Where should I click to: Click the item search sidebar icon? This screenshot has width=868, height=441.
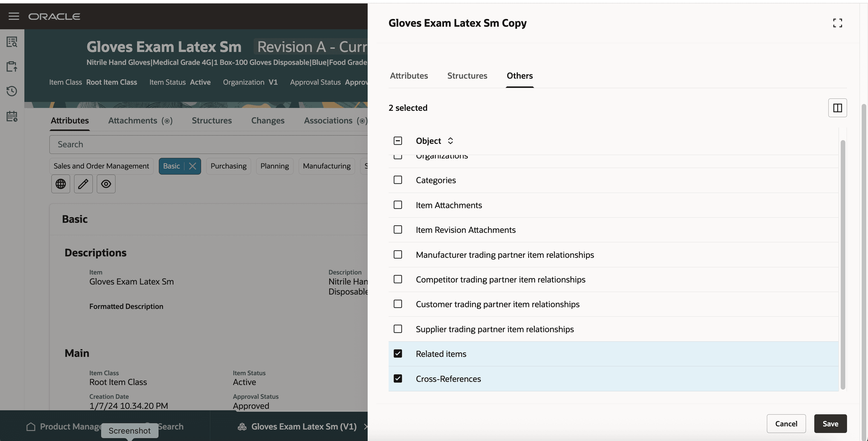(x=12, y=42)
